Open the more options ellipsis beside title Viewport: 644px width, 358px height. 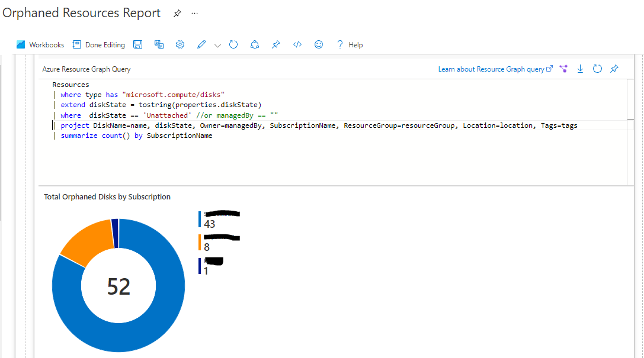point(195,14)
